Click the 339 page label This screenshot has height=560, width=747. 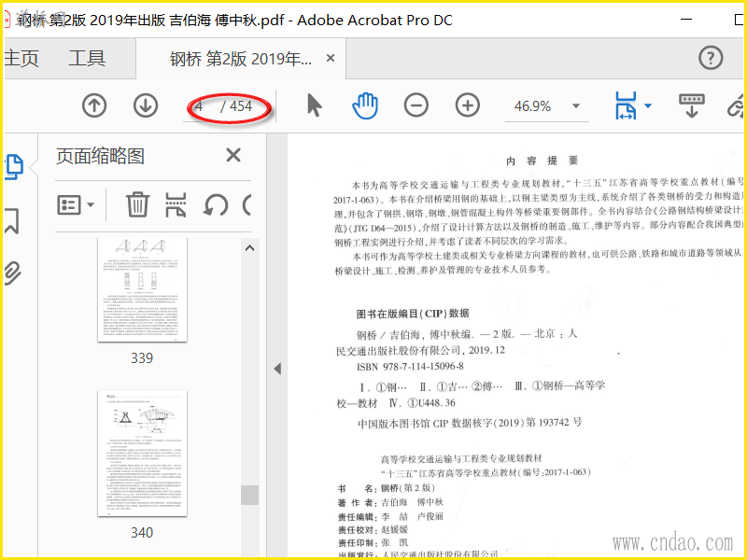(x=142, y=358)
